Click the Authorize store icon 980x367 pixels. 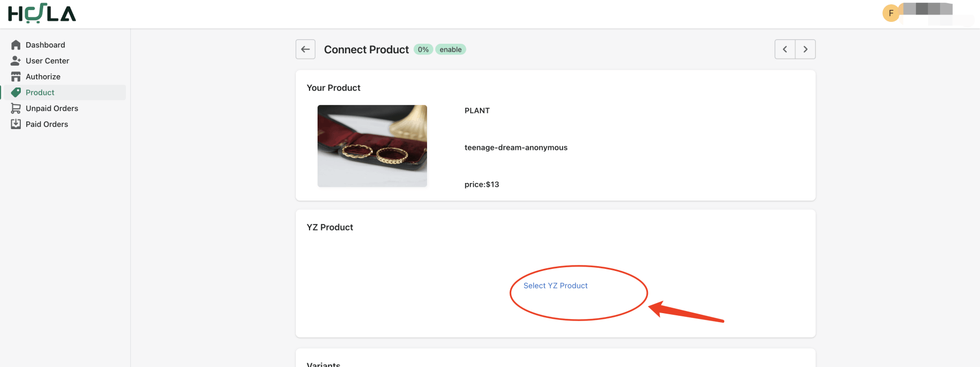tap(16, 77)
